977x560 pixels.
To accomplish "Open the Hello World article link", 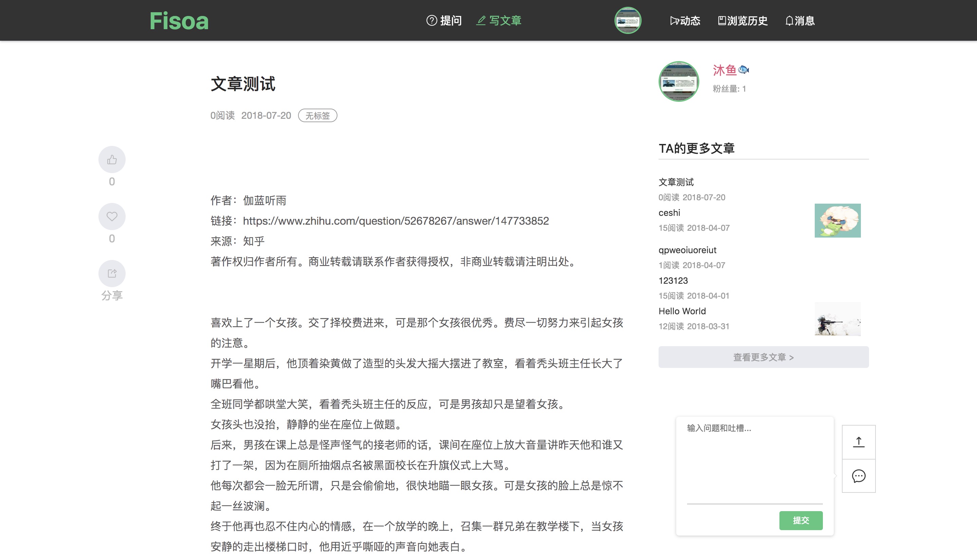I will (x=682, y=311).
